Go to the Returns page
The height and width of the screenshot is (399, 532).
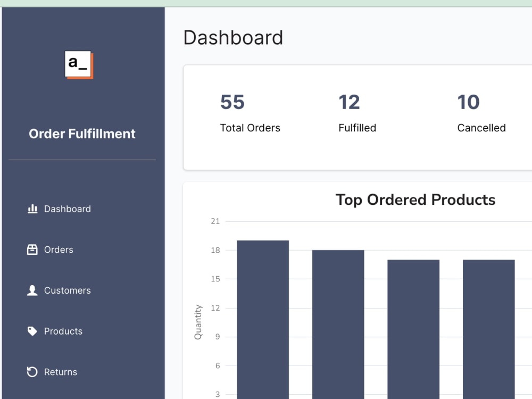pyautogui.click(x=61, y=372)
